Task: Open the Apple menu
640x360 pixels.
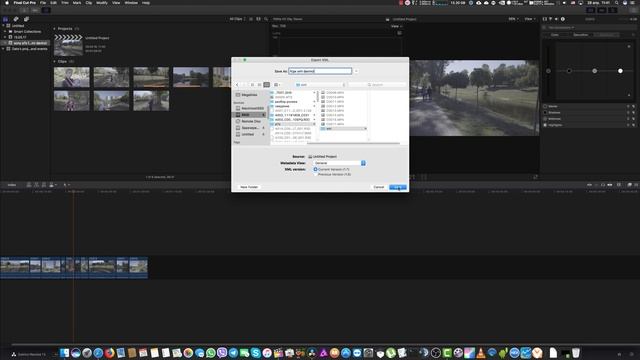Action: click(x=7, y=3)
